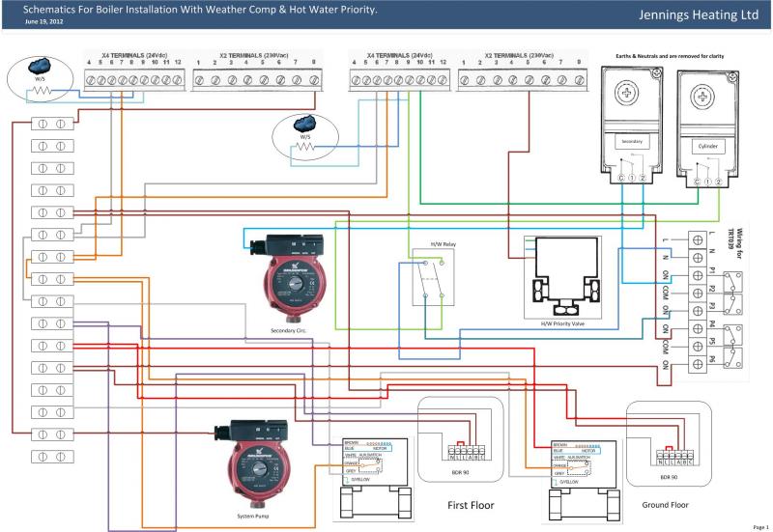Select the Earths & Neutrals removed note
The width and height of the screenshot is (773, 532).
click(668, 57)
